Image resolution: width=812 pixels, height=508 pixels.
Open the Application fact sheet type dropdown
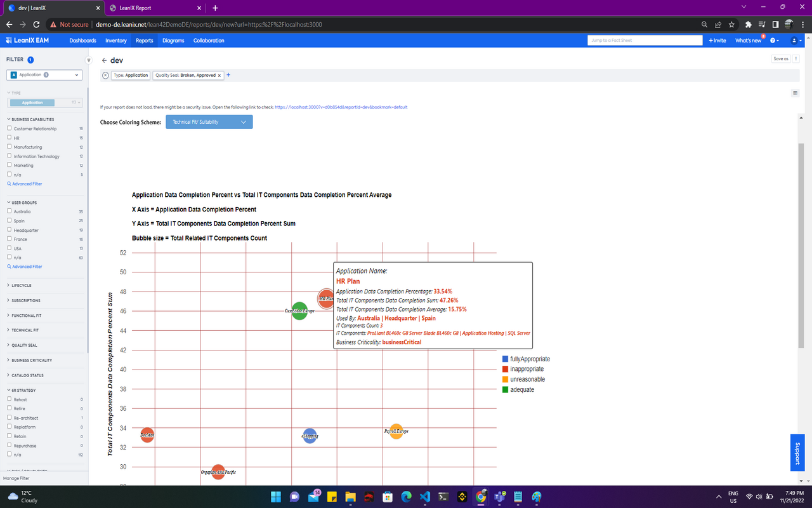click(x=44, y=75)
